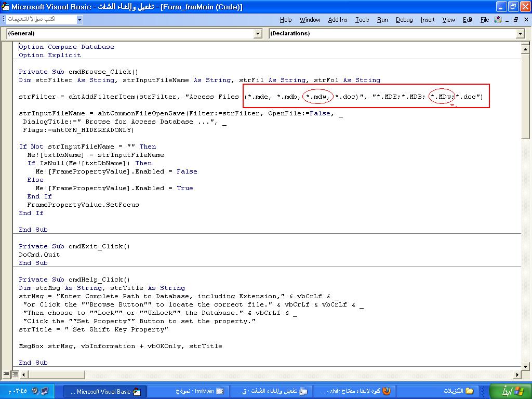
Task: Open the Add-Ins menu
Action: pyautogui.click(x=338, y=20)
